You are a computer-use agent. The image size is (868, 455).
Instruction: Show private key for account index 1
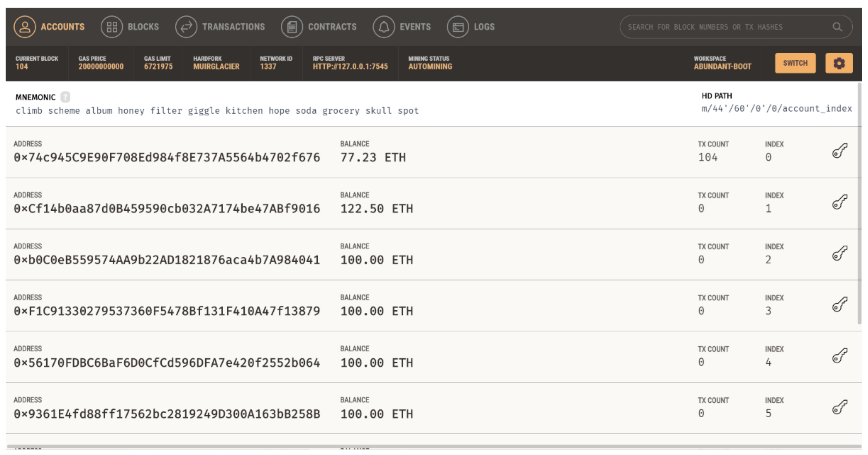[839, 202]
